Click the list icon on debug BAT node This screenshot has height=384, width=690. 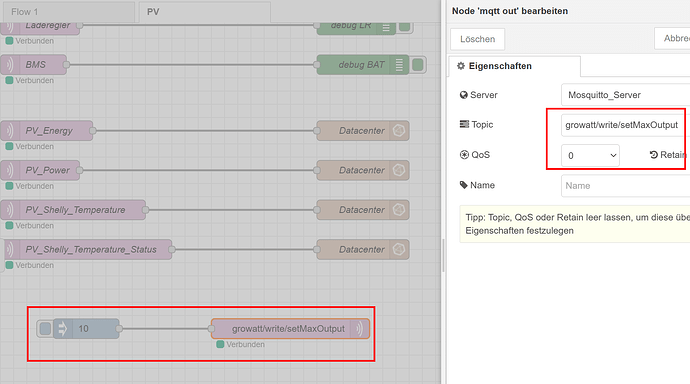tap(399, 65)
